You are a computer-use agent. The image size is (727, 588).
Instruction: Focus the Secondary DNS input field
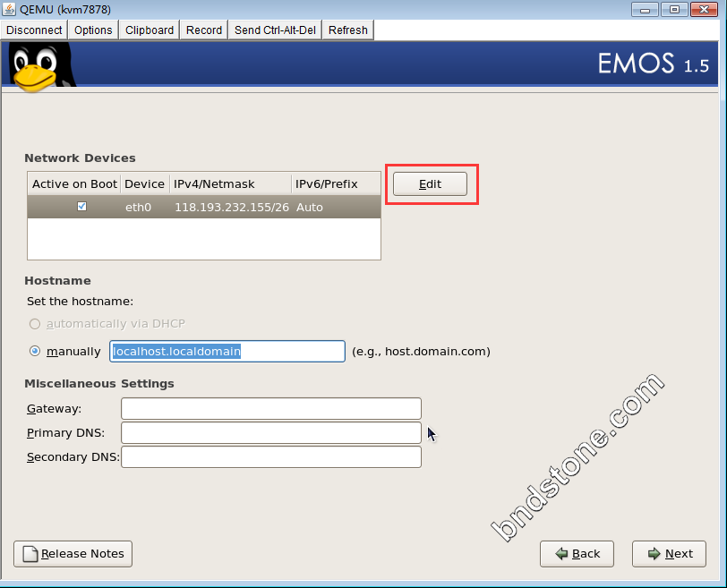tap(271, 456)
